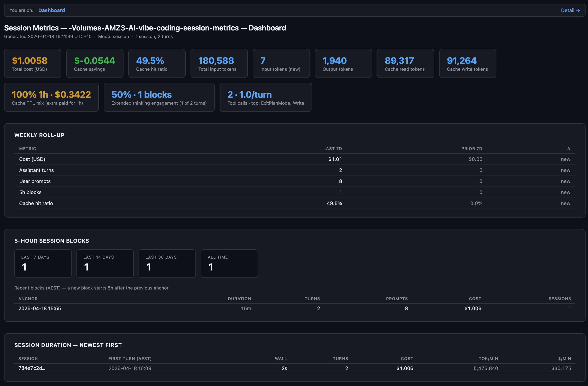Click the Cost (USD) weekly roll-up row
This screenshot has width=588, height=386.
[x=32, y=159]
